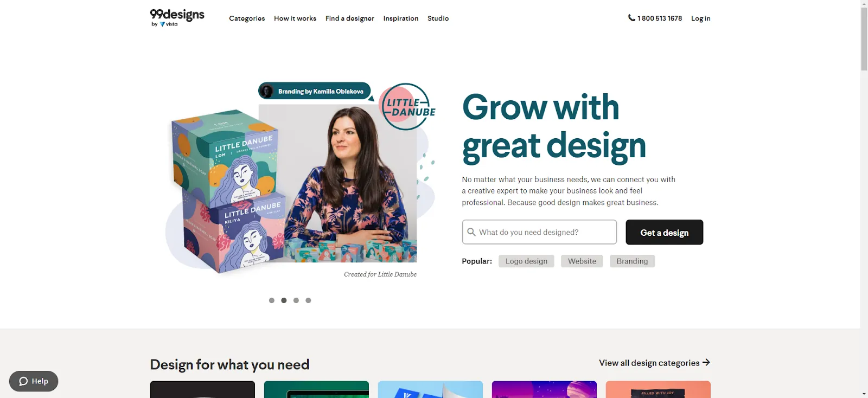Click the Log in link
This screenshot has height=398, width=868.
700,18
